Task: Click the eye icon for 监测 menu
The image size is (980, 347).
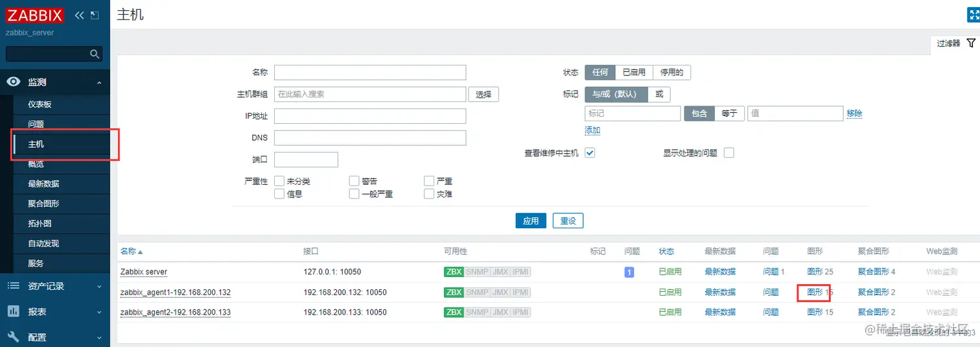Action: (x=13, y=82)
